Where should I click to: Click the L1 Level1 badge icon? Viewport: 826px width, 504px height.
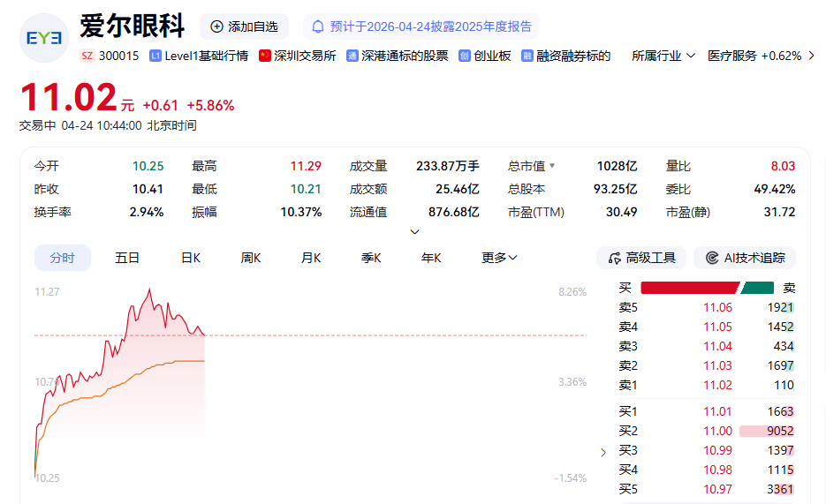[155, 56]
